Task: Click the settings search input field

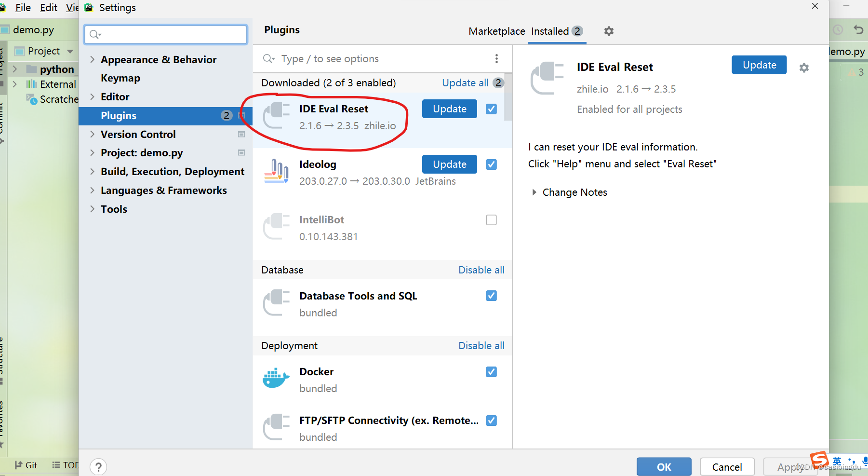Action: pos(166,34)
